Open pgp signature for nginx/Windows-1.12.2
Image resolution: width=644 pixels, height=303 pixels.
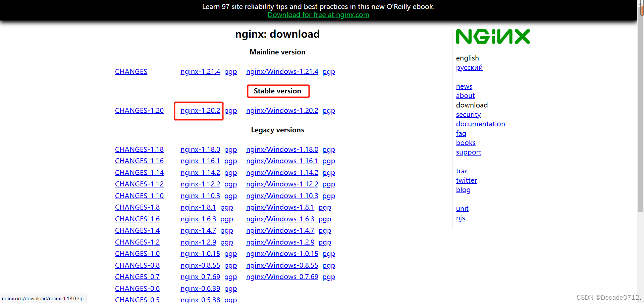(329, 184)
